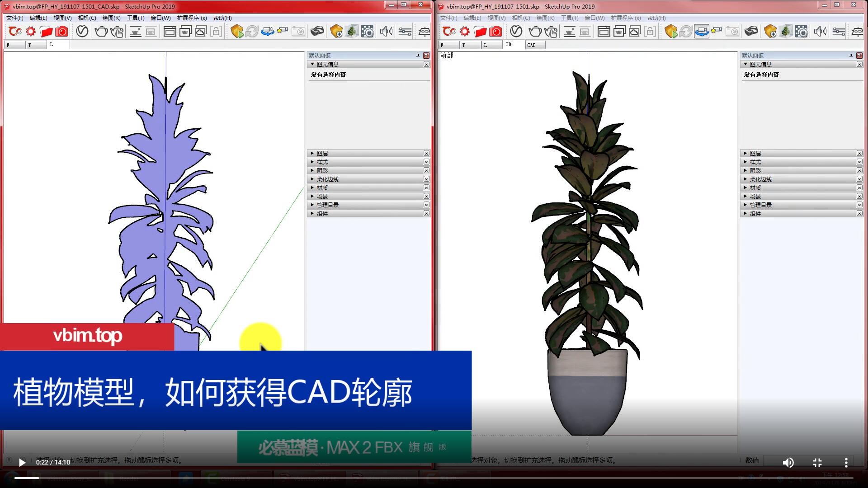Click the red camera icon in left toolbar
Image resolution: width=868 pixels, height=488 pixels.
pos(61,31)
